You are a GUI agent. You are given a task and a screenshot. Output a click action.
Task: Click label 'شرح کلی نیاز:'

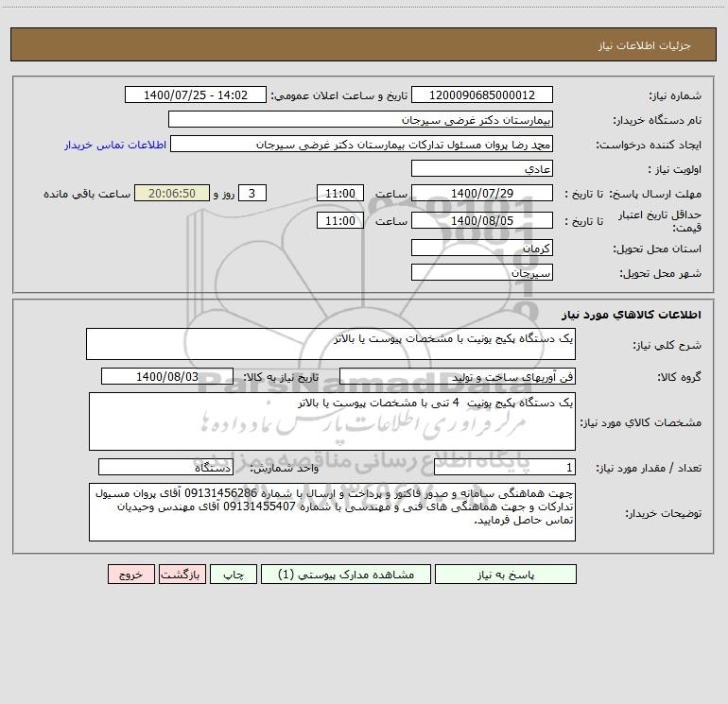(x=667, y=345)
